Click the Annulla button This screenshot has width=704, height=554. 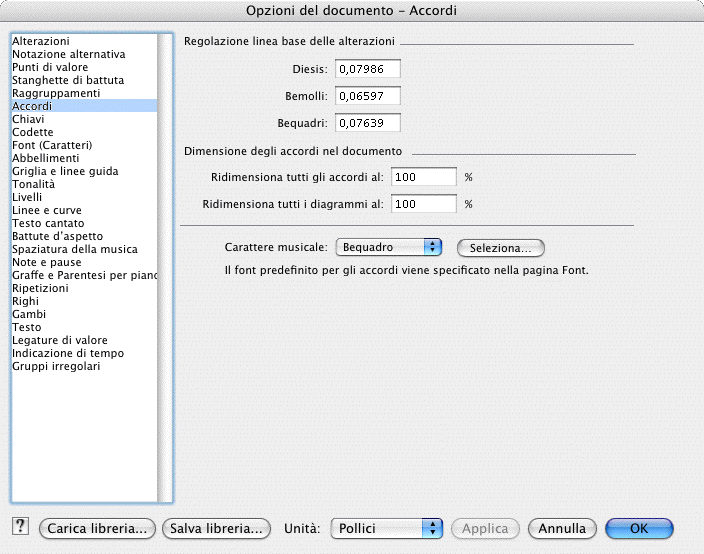tap(562, 528)
